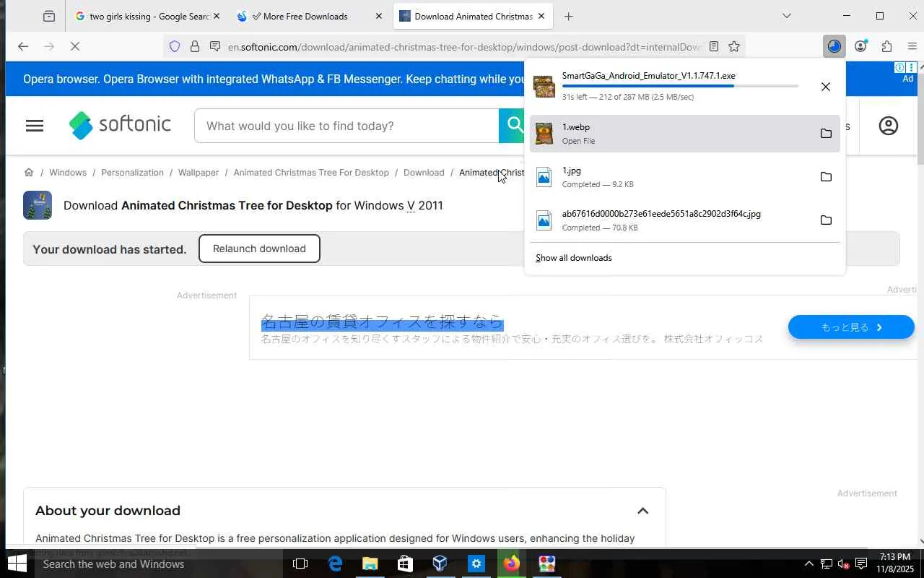Open the Download breadcrumb link
924x578 pixels.
(424, 172)
